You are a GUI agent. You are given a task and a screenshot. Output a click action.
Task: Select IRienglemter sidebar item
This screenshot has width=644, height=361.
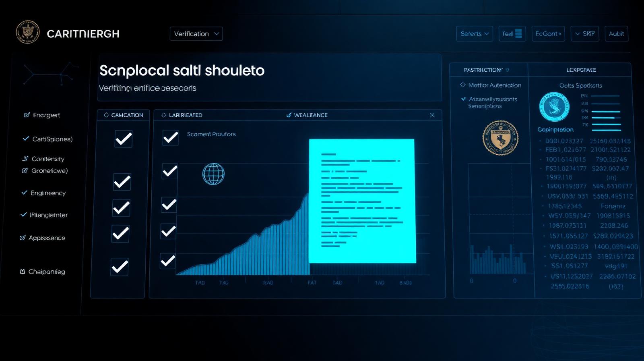tap(44, 215)
